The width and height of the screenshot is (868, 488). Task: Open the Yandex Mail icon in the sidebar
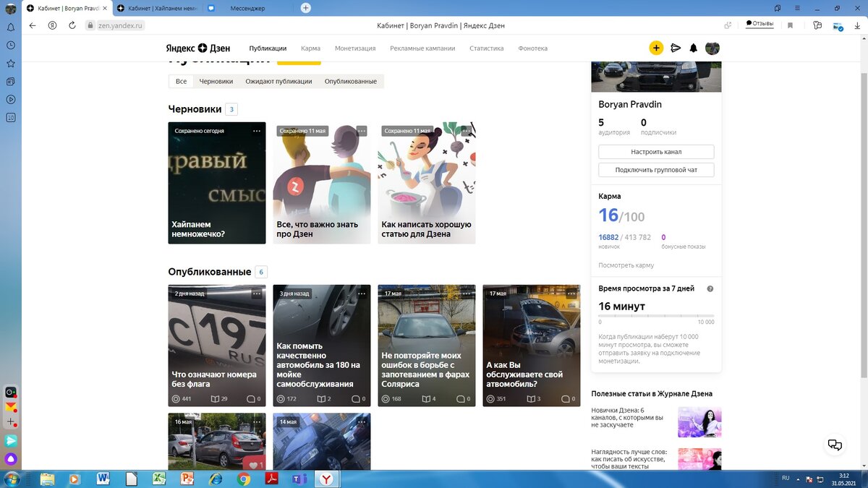click(x=11, y=408)
